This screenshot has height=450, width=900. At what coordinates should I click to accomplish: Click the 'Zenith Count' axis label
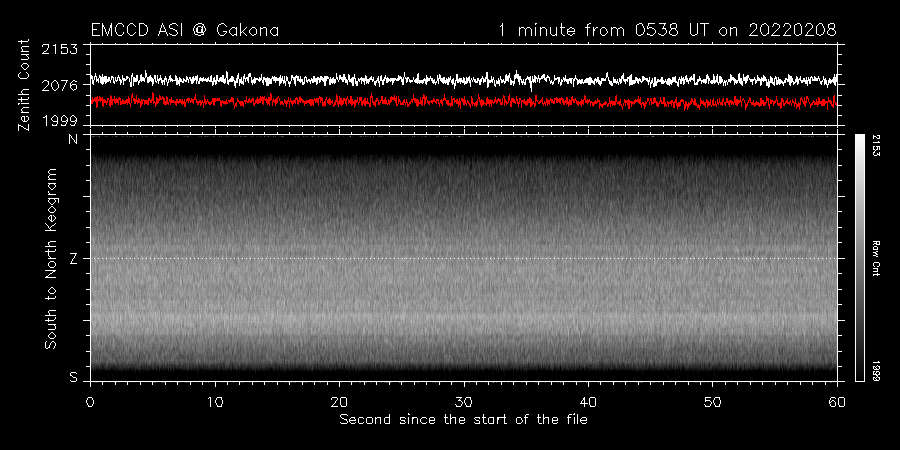[24, 85]
